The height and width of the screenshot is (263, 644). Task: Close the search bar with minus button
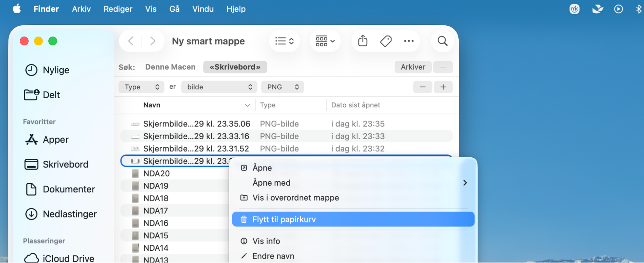click(x=443, y=67)
